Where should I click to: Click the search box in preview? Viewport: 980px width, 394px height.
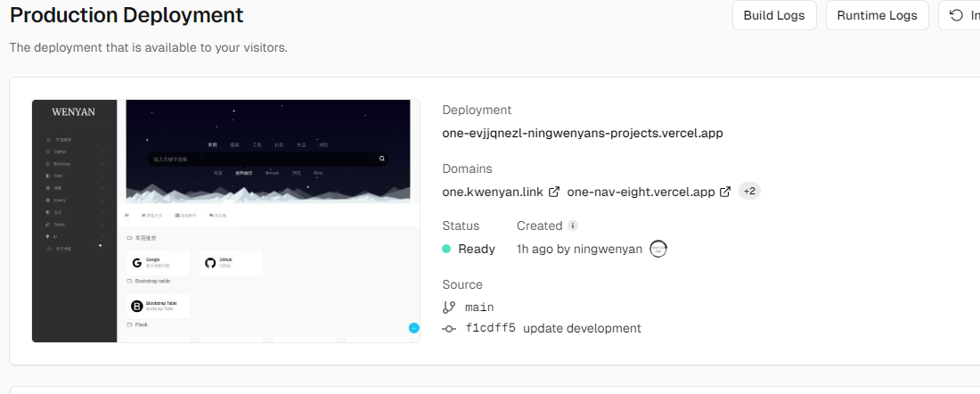(x=267, y=160)
